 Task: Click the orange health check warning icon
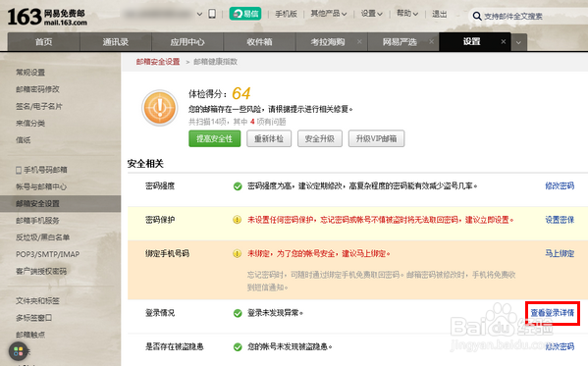[160, 108]
